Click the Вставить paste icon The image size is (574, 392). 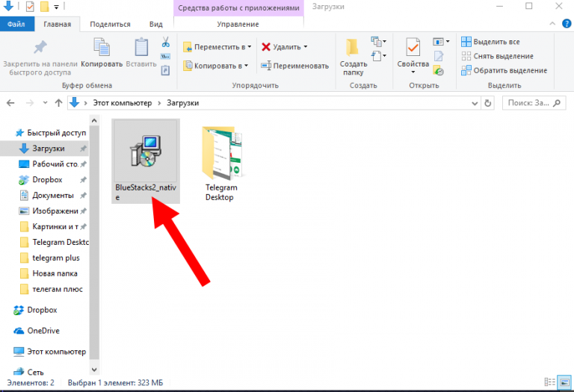click(x=141, y=47)
